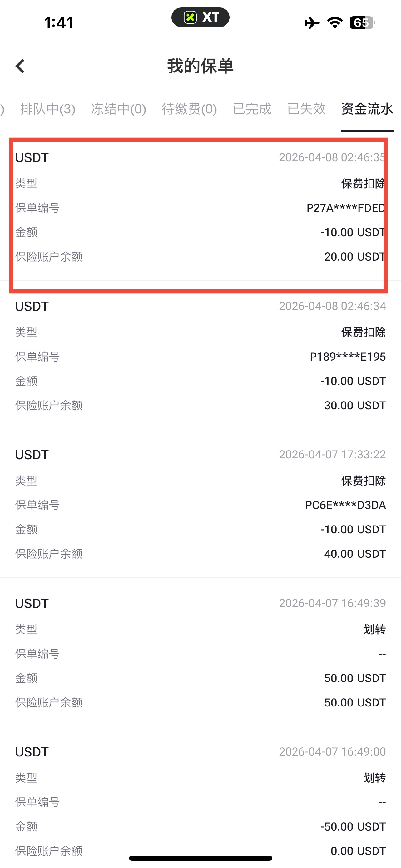Tap the 02:46:34 transaction timestamp
The width and height of the screenshot is (401, 868).
(332, 306)
